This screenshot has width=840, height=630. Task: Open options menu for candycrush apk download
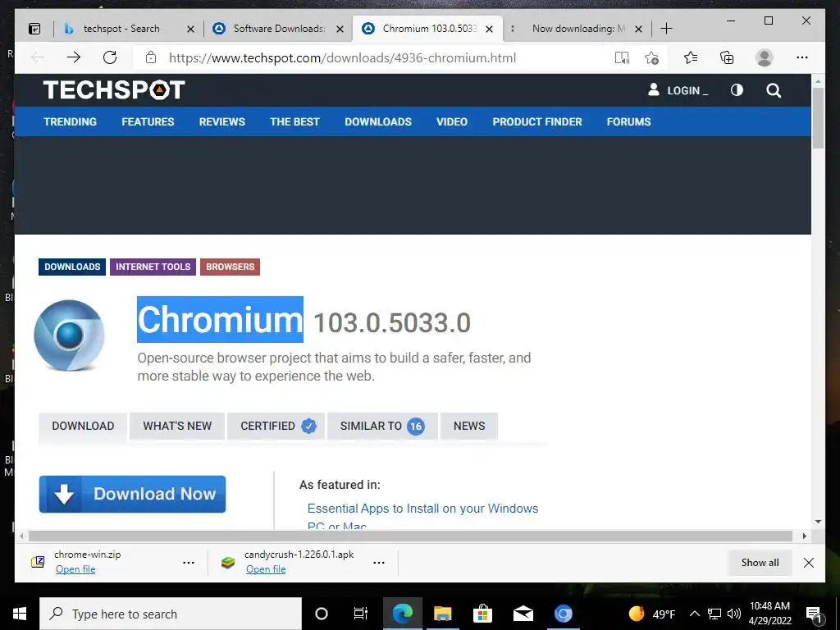coord(379,563)
